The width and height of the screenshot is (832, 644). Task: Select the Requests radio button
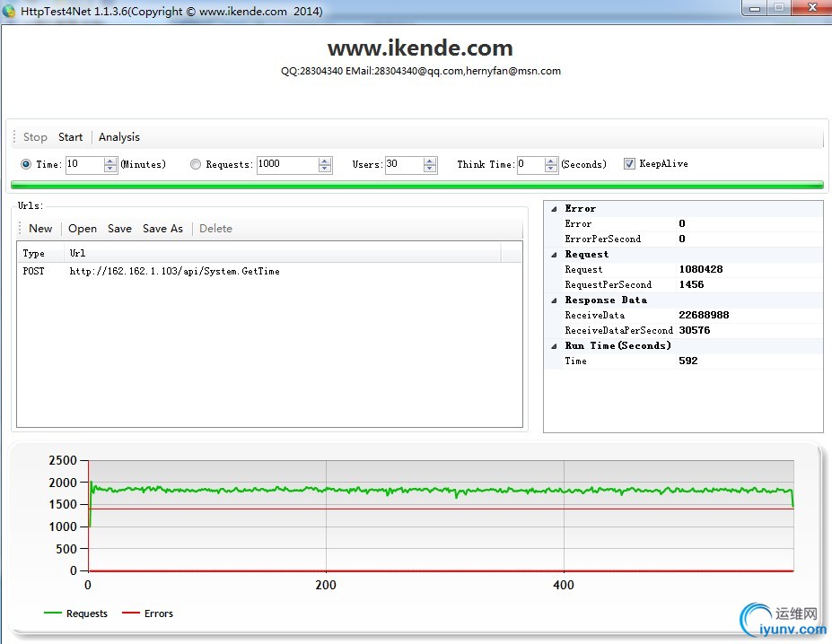tap(196, 164)
